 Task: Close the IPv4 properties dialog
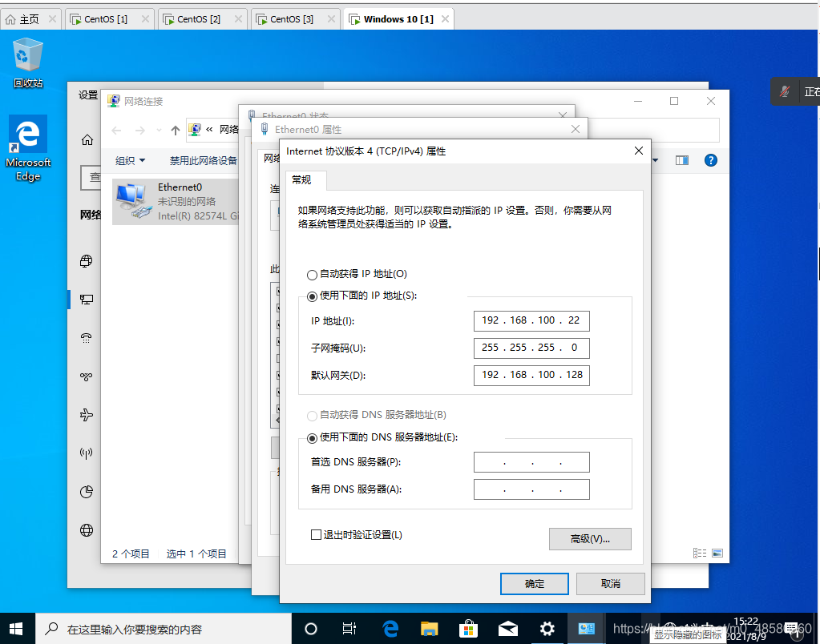click(x=639, y=151)
